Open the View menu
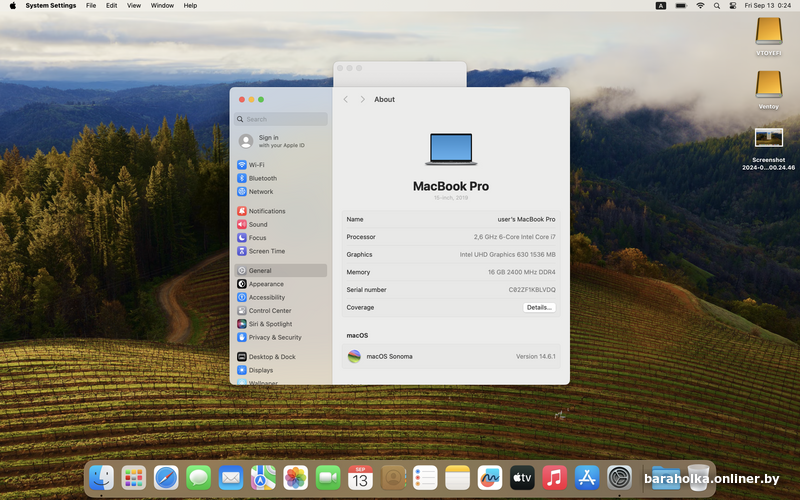 134,6
